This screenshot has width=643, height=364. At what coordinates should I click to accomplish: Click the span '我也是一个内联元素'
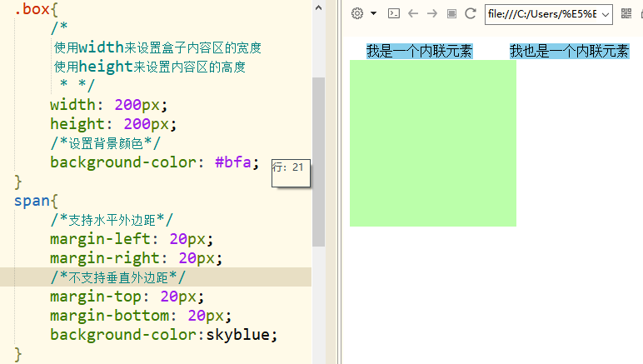click(x=569, y=52)
